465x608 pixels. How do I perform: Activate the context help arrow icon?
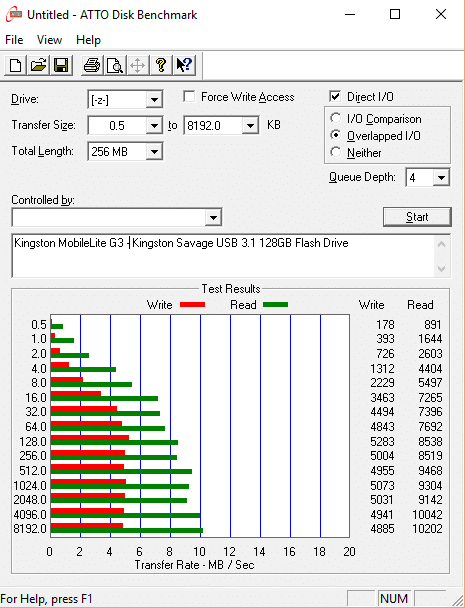click(183, 65)
